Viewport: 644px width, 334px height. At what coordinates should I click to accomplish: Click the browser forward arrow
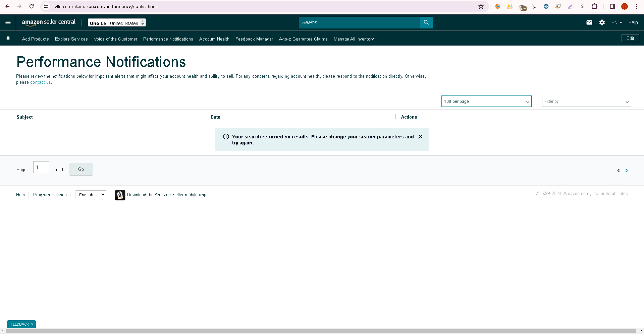coord(19,6)
